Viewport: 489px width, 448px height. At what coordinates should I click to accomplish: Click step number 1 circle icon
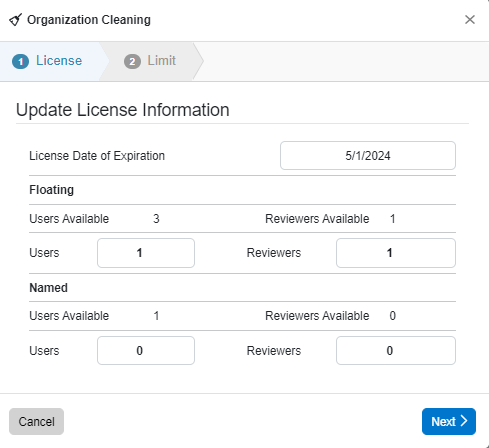[x=20, y=62]
